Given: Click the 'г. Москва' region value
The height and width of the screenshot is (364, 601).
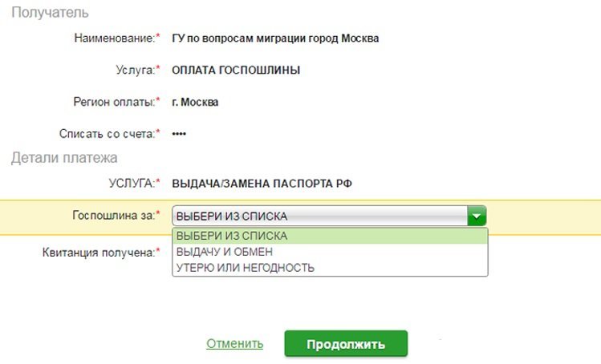Looking at the screenshot, I should [195, 102].
